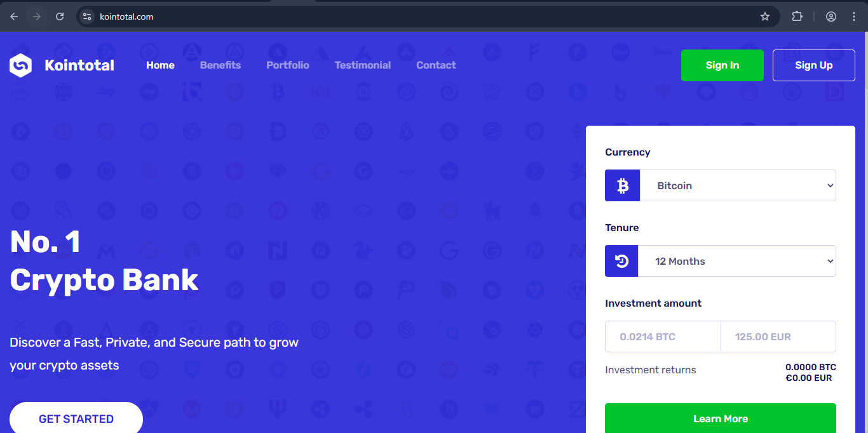Click the browser forward arrow
This screenshot has width=868, height=433.
37,17
